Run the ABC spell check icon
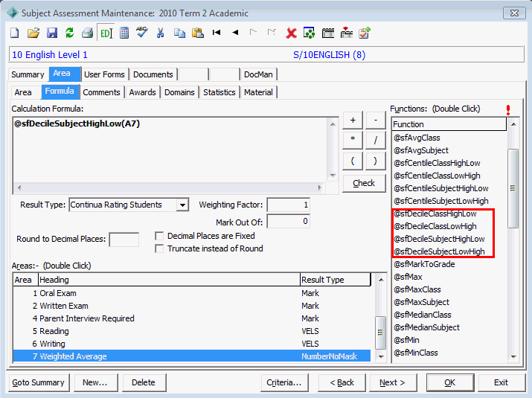Image resolution: width=532 pixels, height=398 pixels. pos(142,33)
